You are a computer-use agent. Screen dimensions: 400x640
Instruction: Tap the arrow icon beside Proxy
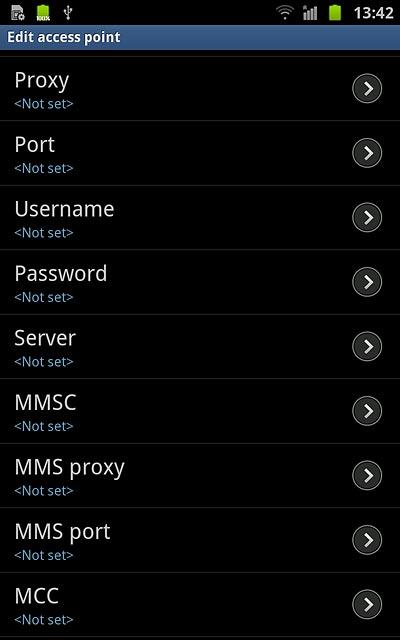pyautogui.click(x=367, y=88)
